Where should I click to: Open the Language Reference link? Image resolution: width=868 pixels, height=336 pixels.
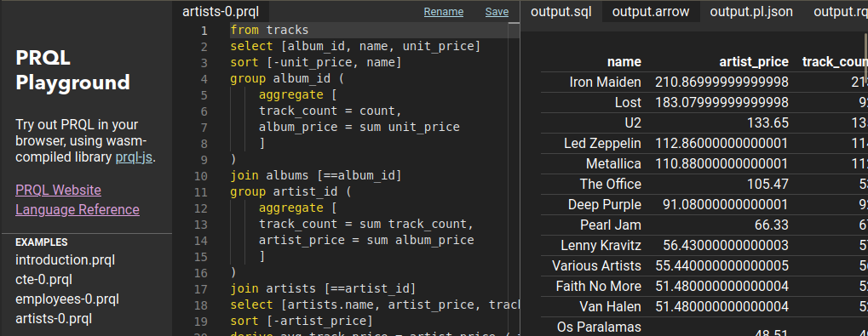click(x=78, y=209)
